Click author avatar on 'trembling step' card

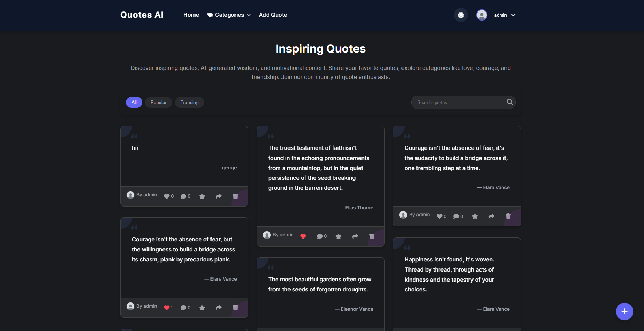click(403, 215)
